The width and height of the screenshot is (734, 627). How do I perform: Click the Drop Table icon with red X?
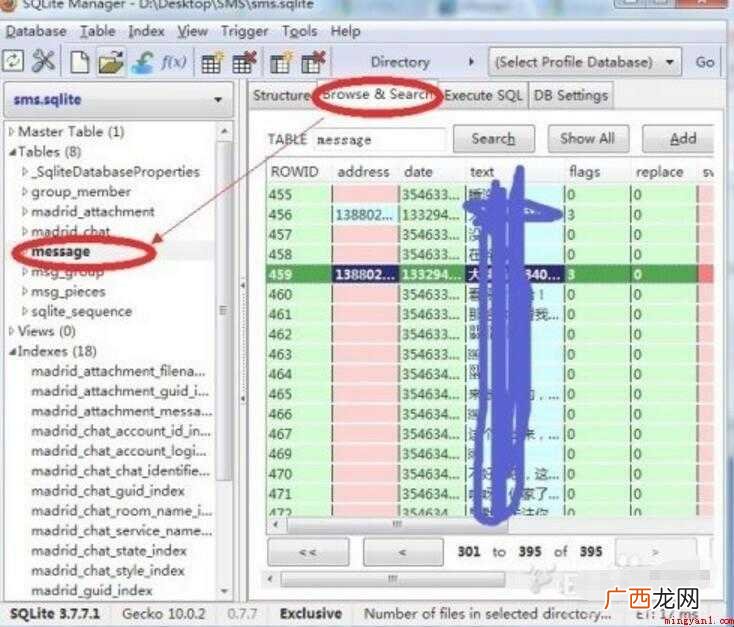tap(244, 62)
